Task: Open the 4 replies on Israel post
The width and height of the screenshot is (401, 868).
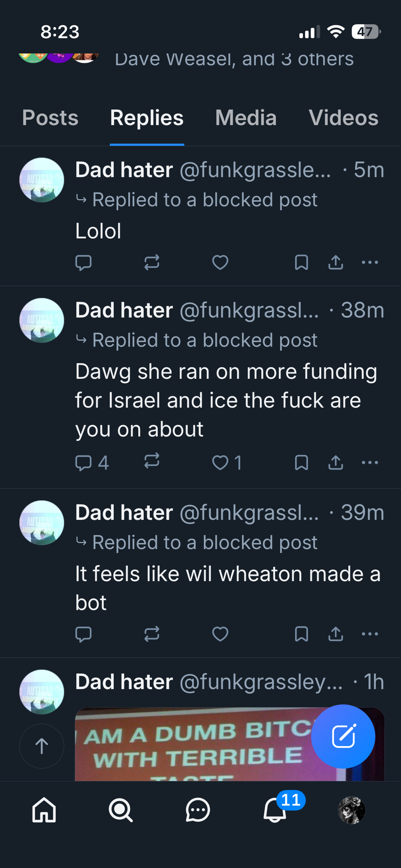Action: coord(92,463)
